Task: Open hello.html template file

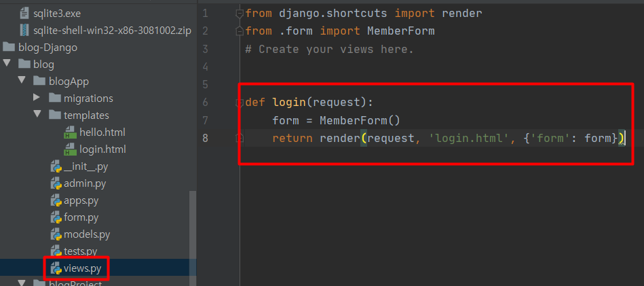Action: (102, 132)
